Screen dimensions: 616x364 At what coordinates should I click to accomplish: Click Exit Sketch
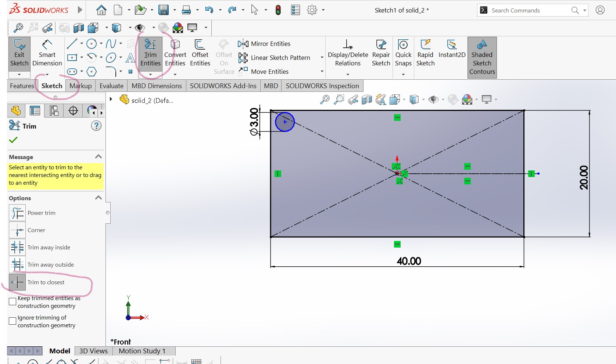(19, 53)
